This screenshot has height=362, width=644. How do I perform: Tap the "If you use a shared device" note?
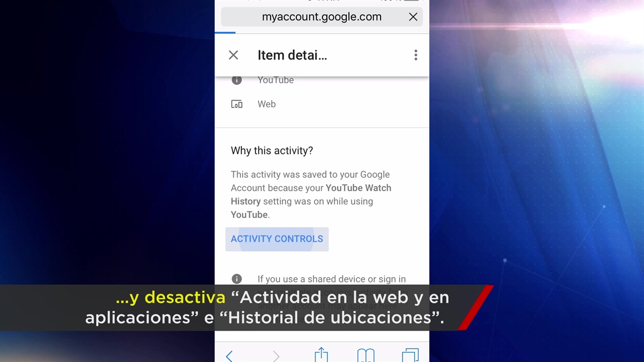[x=331, y=279]
